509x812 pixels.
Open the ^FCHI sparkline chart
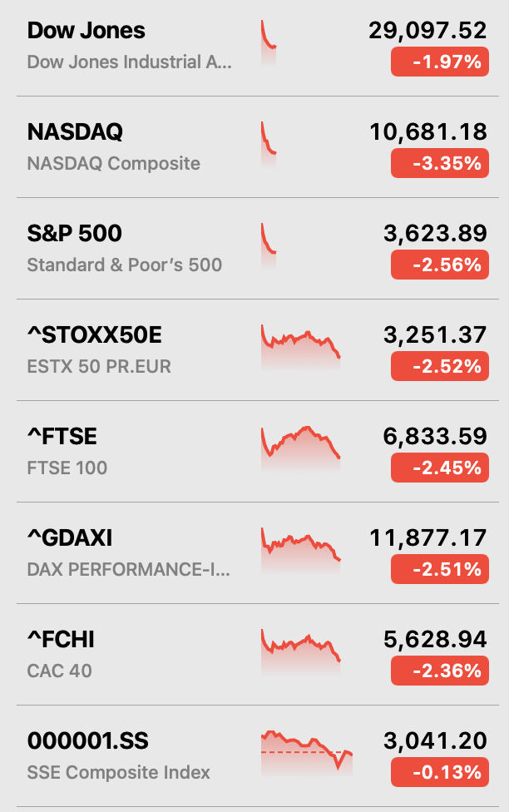point(301,652)
